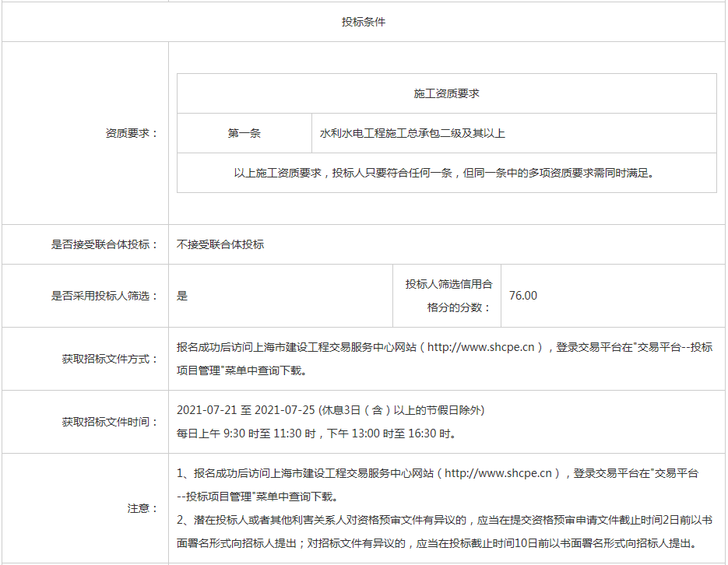728x565 pixels.
Task: Click the 注意 row label
Action: click(142, 508)
